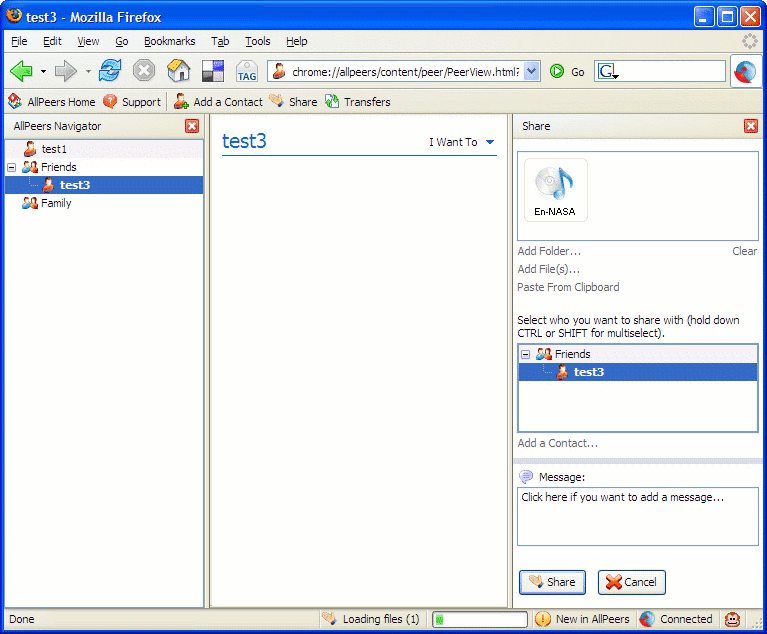Open Transfers from the toolbar
This screenshot has height=634, width=767.
pos(358,102)
